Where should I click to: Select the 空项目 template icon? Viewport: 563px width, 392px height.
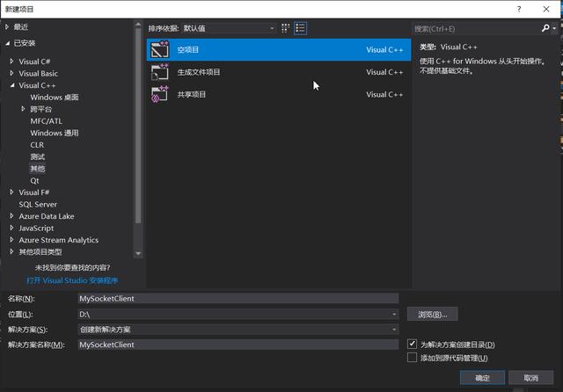(159, 49)
